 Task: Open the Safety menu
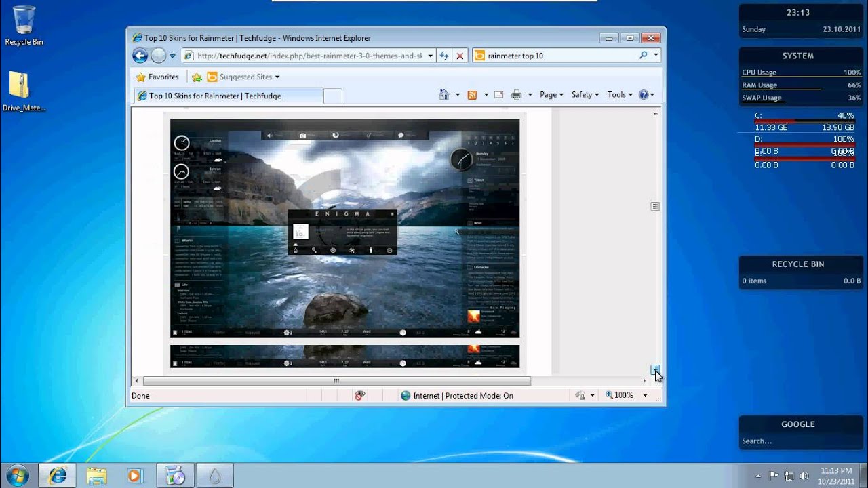coord(585,95)
